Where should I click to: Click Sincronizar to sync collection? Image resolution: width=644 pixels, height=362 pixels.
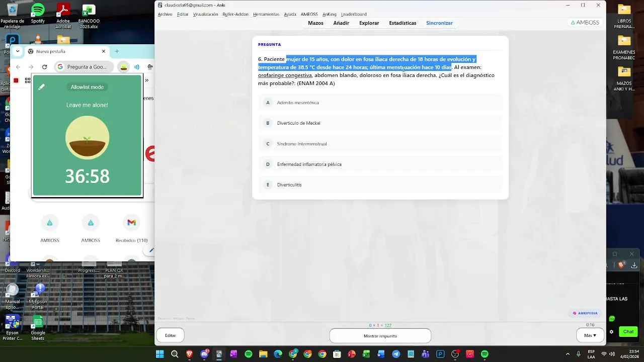coord(439,23)
